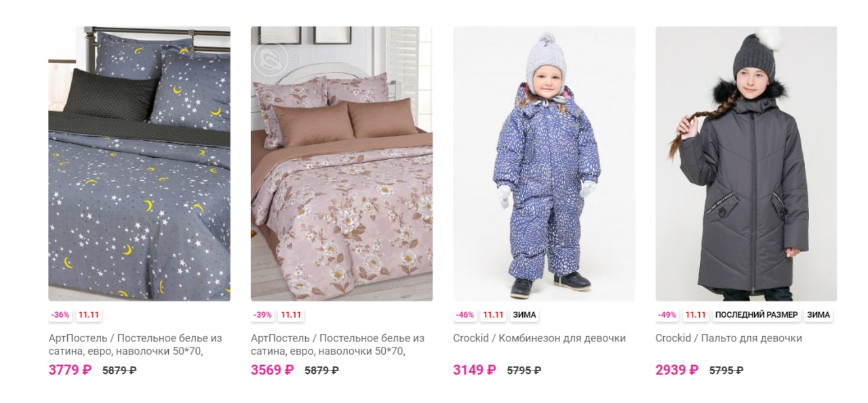Click the 2939 ₽ price
The height and width of the screenshot is (403, 868).
click(x=677, y=370)
